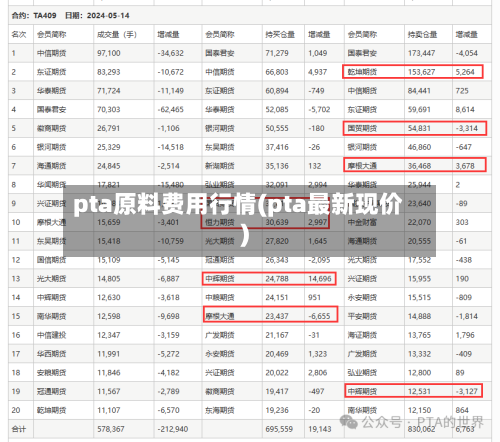Click the contract label 合约: TA409
The height and width of the screenshot is (442, 500).
(x=34, y=15)
